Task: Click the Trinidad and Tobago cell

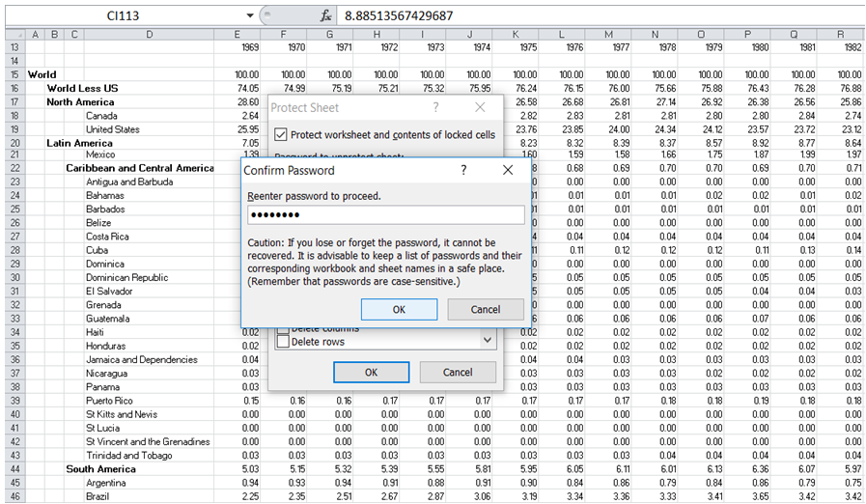Action: pyautogui.click(x=129, y=456)
